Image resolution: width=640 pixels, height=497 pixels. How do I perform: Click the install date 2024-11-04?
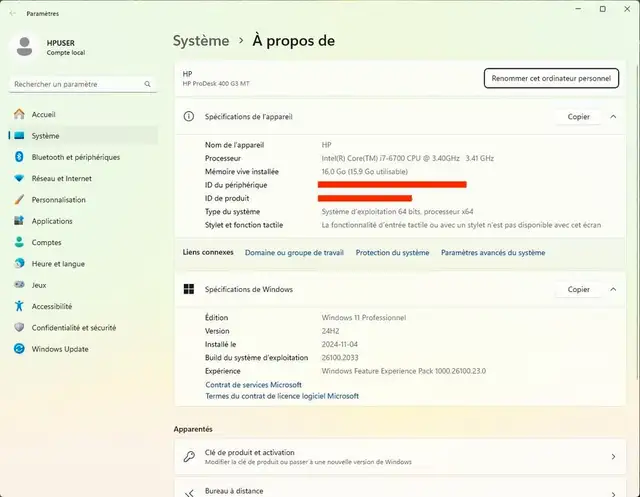[x=339, y=344]
